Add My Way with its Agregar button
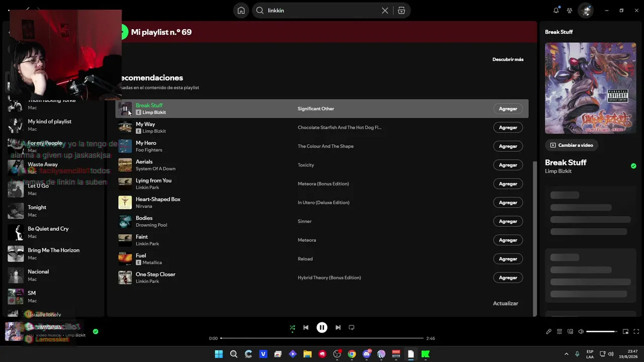The height and width of the screenshot is (362, 644). 508,128
